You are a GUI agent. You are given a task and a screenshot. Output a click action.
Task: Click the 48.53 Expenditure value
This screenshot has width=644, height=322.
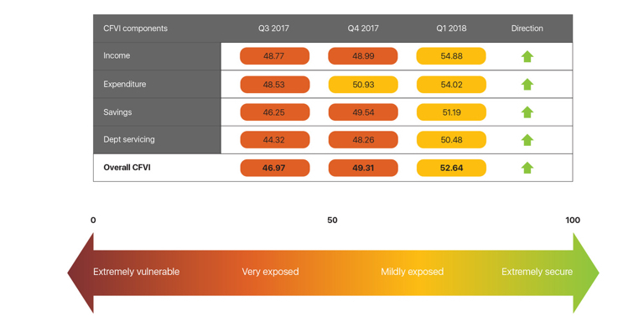pyautogui.click(x=274, y=85)
